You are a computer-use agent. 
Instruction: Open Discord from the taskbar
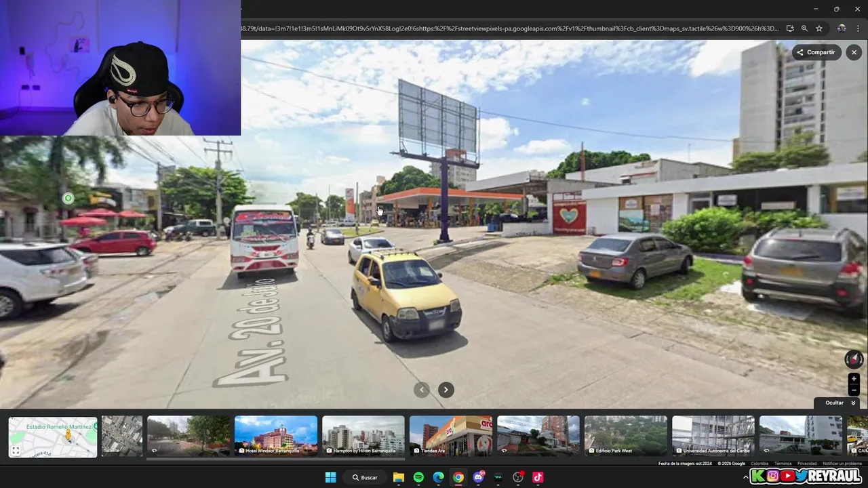479,477
